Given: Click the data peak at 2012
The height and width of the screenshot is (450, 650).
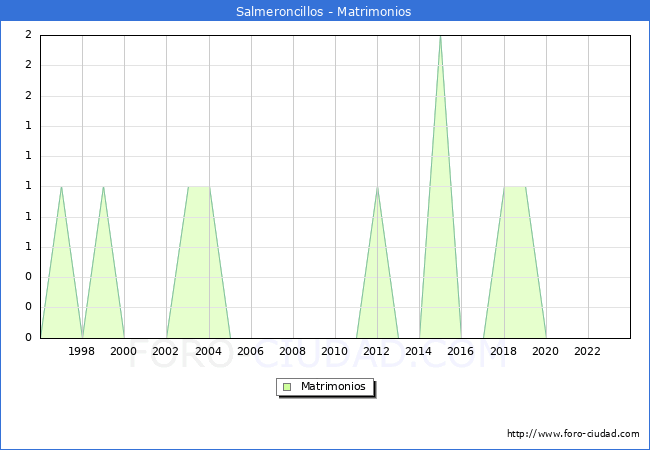Looking at the screenshot, I should click(x=377, y=187).
